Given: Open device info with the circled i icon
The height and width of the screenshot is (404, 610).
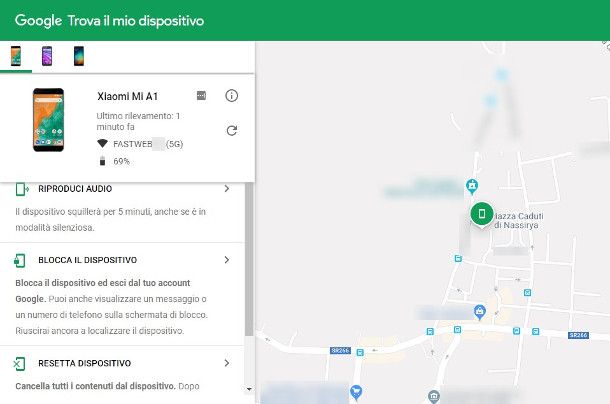Looking at the screenshot, I should (x=231, y=96).
